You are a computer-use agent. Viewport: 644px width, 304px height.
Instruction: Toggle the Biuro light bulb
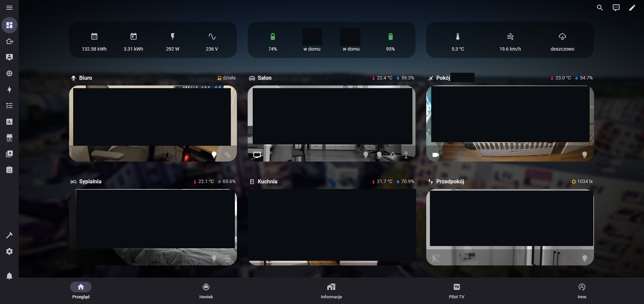pyautogui.click(x=214, y=155)
